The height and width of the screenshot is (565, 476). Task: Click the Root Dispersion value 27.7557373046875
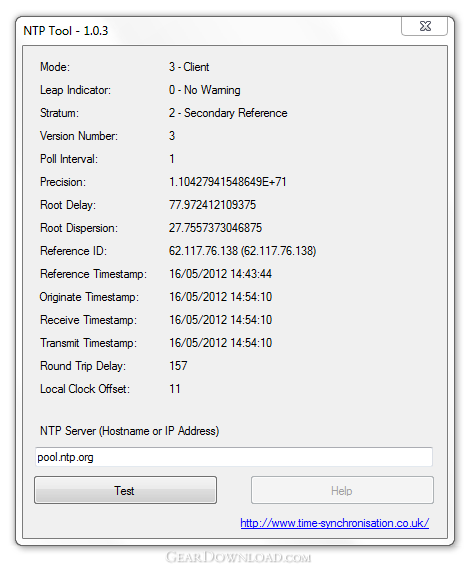pos(215,228)
